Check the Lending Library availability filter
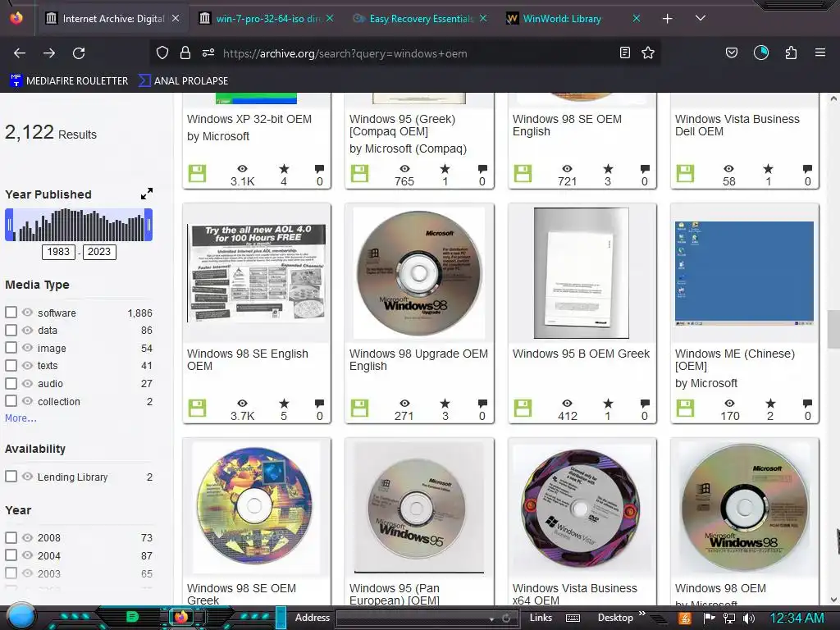The height and width of the screenshot is (630, 840). (11, 477)
